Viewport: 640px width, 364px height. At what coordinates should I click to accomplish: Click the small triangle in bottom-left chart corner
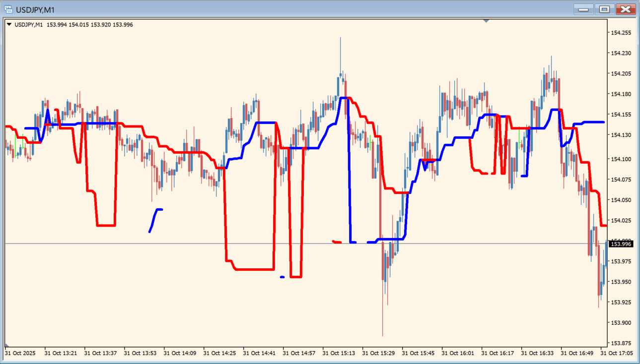click(7, 345)
